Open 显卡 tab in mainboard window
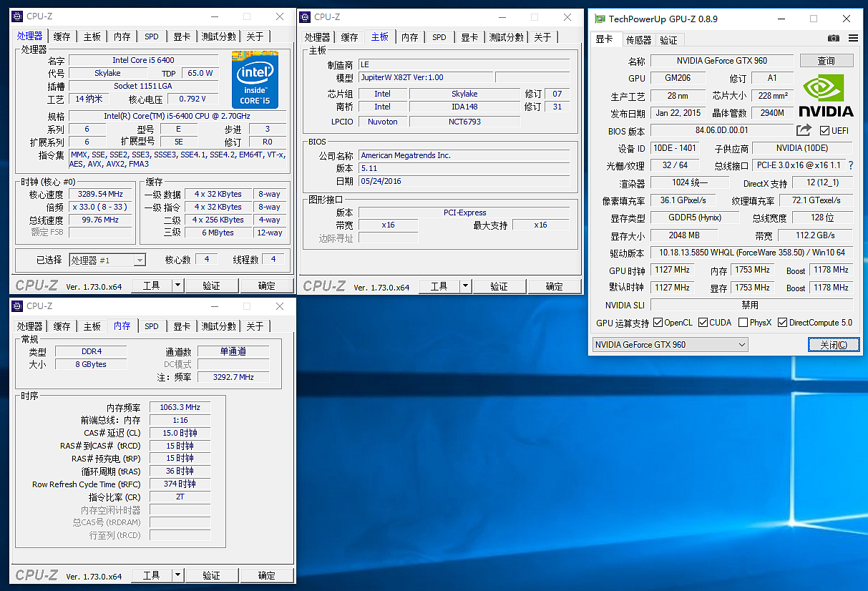This screenshot has height=591, width=868. coord(469,37)
